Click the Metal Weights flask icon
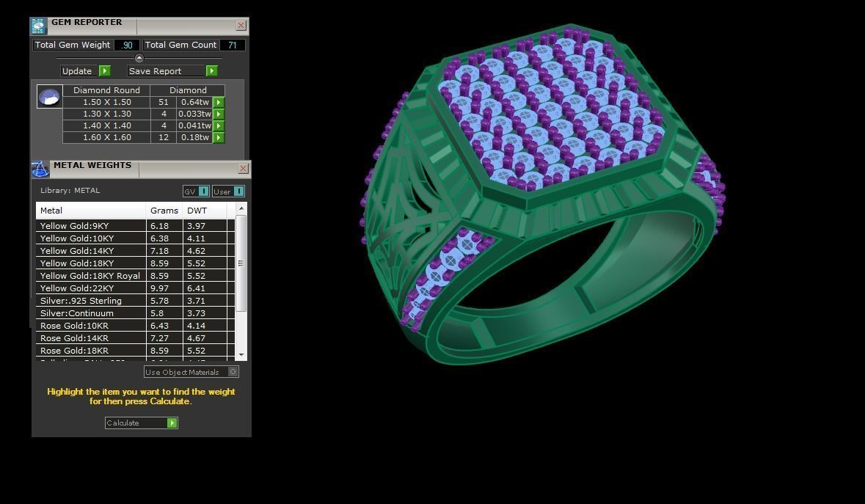This screenshot has height=504, width=865. [x=40, y=169]
